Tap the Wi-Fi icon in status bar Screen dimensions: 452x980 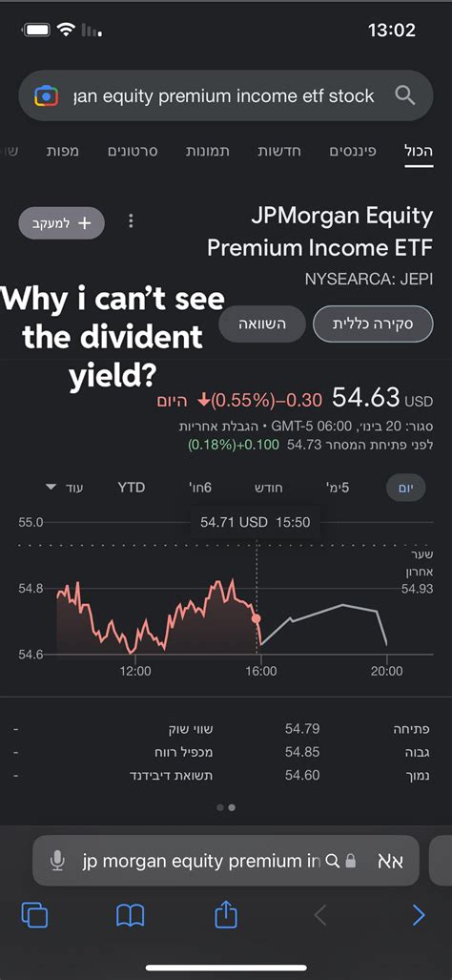66,30
